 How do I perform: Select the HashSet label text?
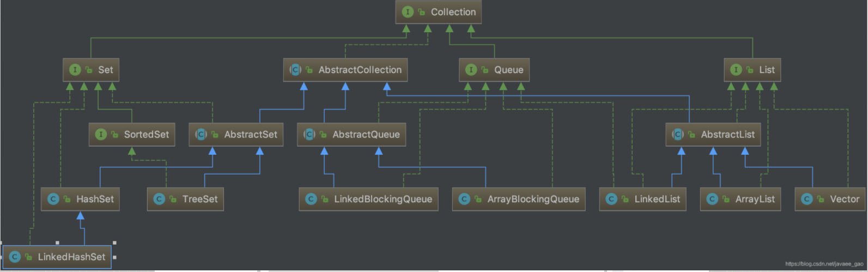pos(95,200)
